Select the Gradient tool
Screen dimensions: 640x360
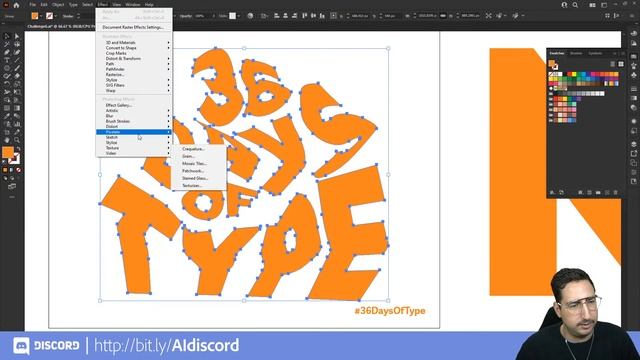(17, 108)
